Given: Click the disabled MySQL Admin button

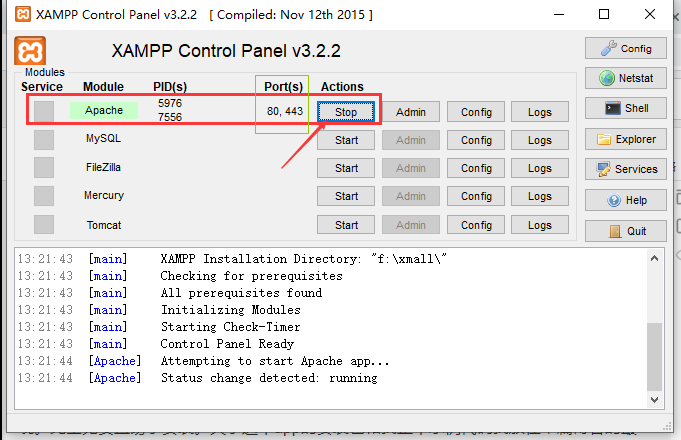Looking at the screenshot, I should pyautogui.click(x=411, y=140).
